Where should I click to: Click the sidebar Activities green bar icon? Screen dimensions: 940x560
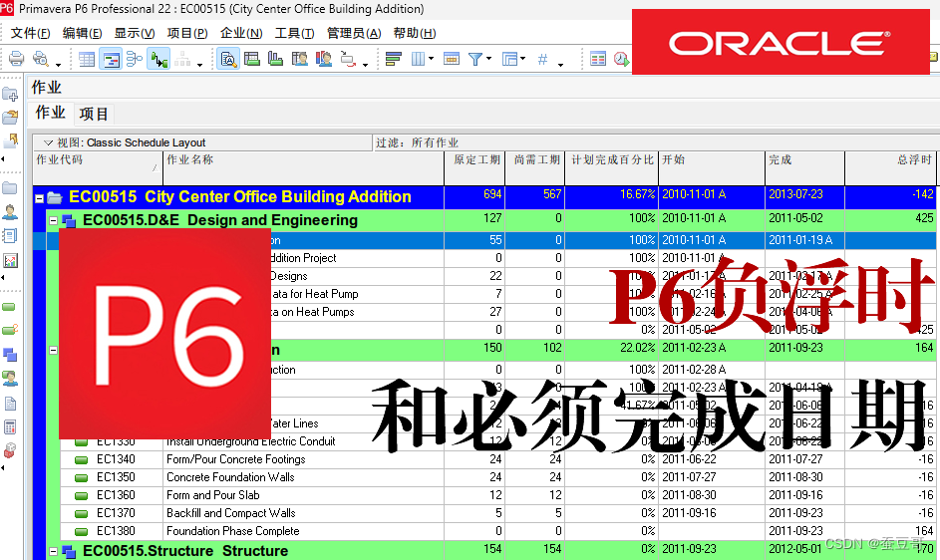[9, 307]
